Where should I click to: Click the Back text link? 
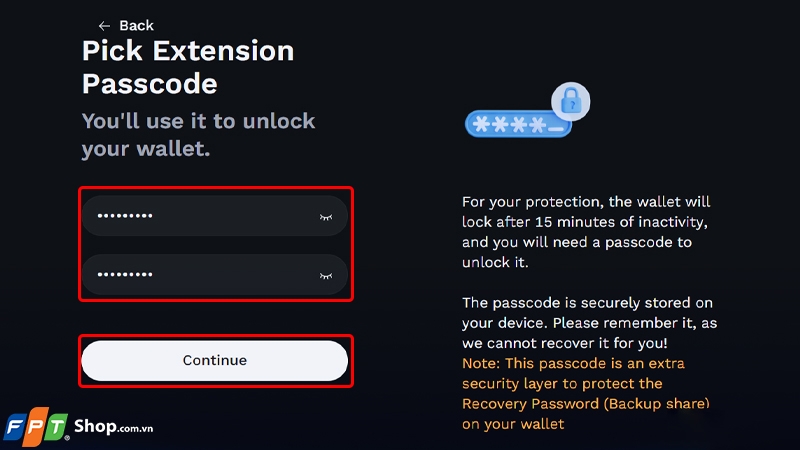coord(137,25)
